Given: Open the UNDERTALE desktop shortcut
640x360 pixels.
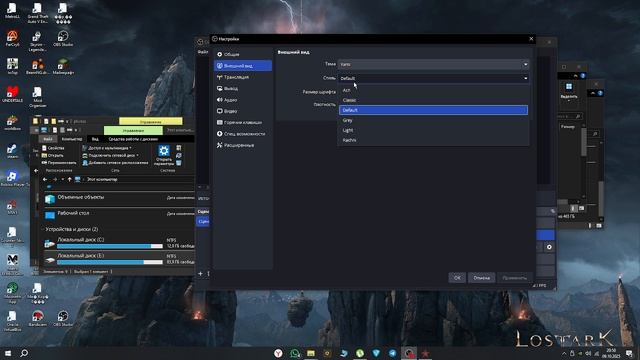Looking at the screenshot, I should tap(12, 94).
